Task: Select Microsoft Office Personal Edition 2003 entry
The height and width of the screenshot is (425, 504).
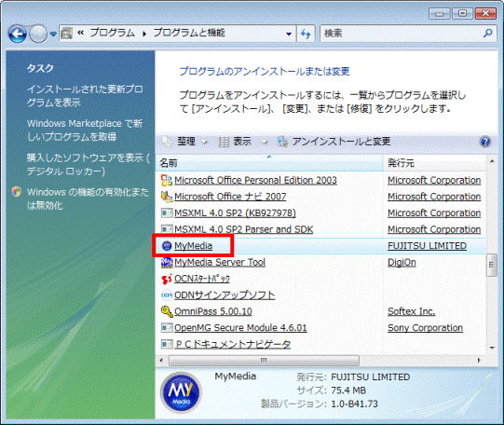Action: coord(255,181)
